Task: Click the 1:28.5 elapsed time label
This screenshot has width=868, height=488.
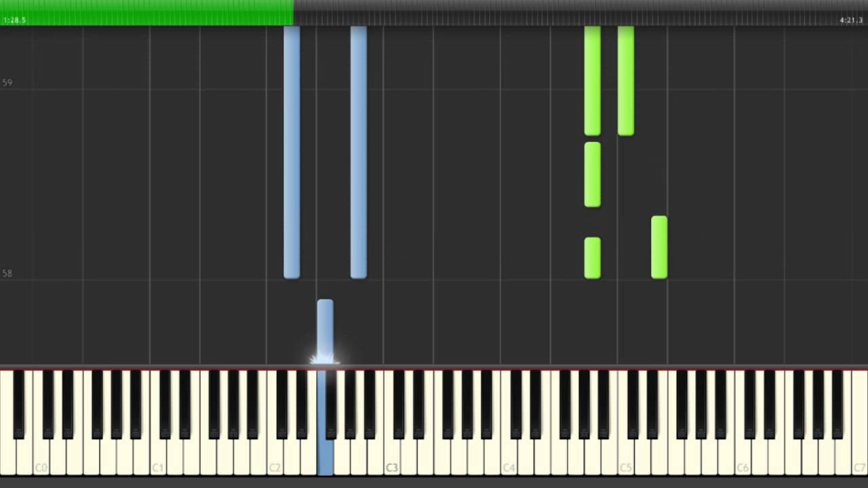Action: point(14,20)
